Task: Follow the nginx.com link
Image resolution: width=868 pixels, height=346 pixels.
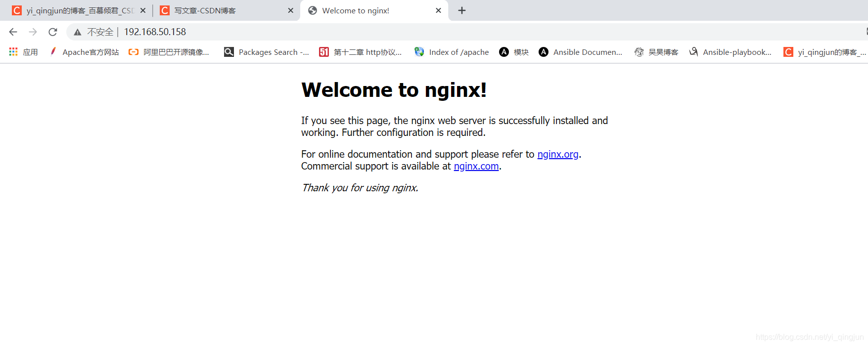Action: click(x=476, y=166)
